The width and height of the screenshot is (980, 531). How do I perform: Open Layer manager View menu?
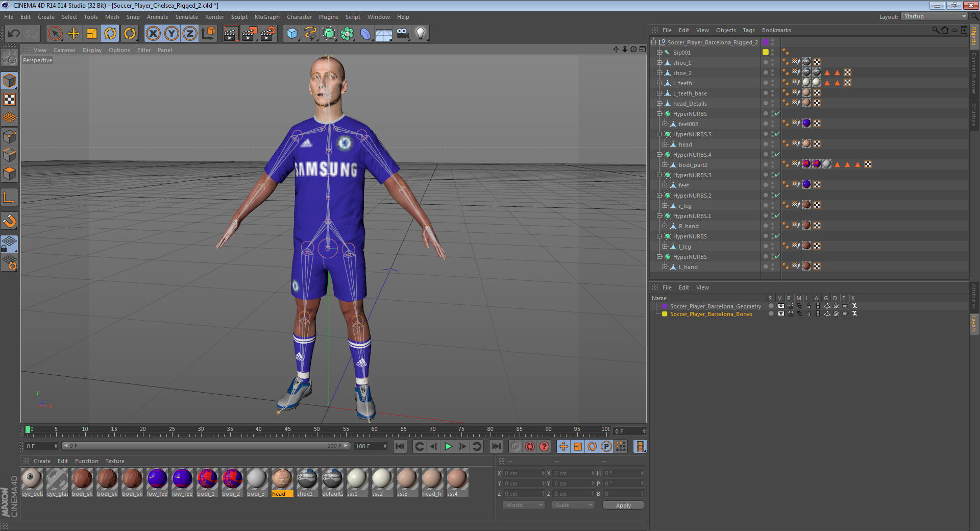click(702, 287)
